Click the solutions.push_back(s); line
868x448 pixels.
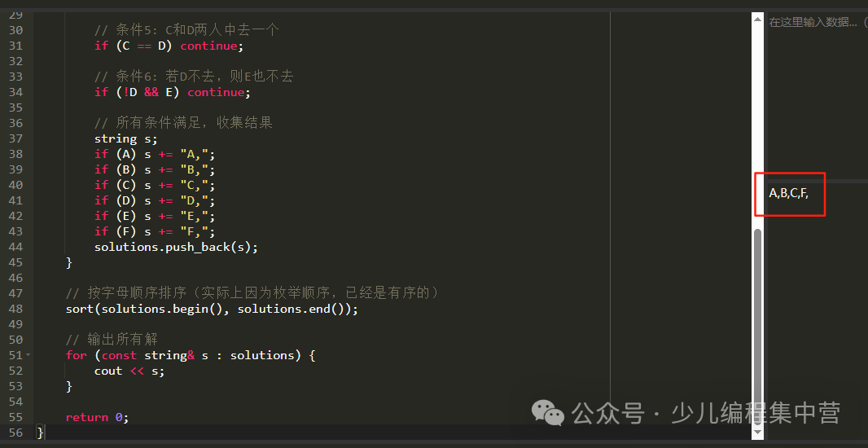pos(176,247)
